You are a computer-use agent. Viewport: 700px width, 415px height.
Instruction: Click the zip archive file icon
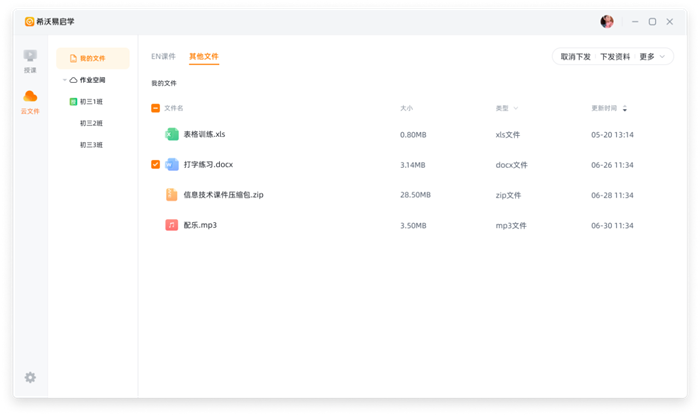(172, 195)
